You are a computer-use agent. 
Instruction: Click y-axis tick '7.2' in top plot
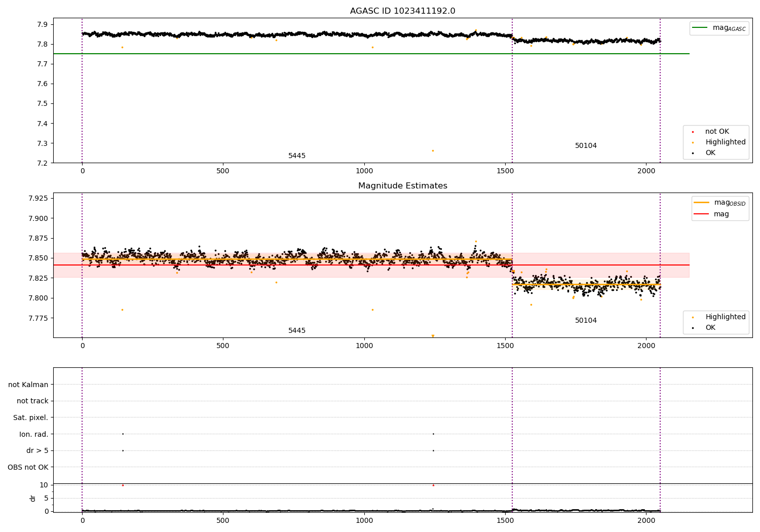coord(43,163)
